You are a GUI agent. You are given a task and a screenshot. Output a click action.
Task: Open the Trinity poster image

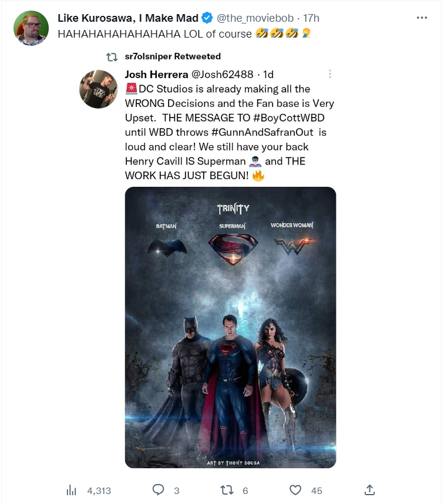(230, 327)
